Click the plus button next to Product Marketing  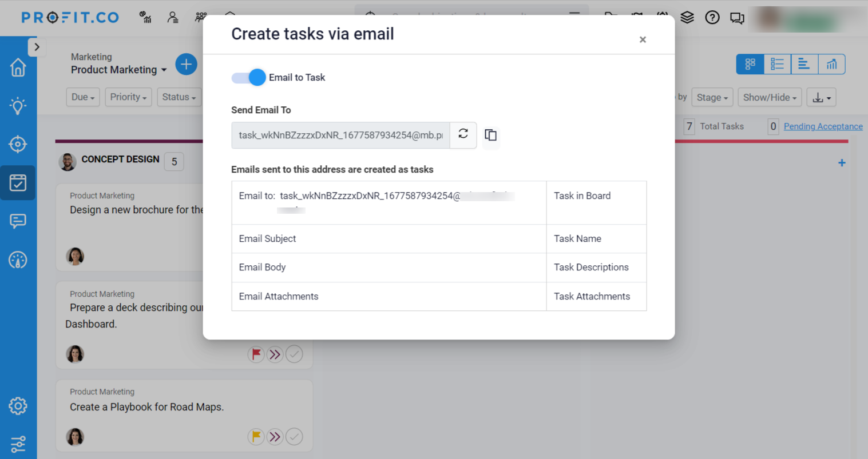[186, 64]
